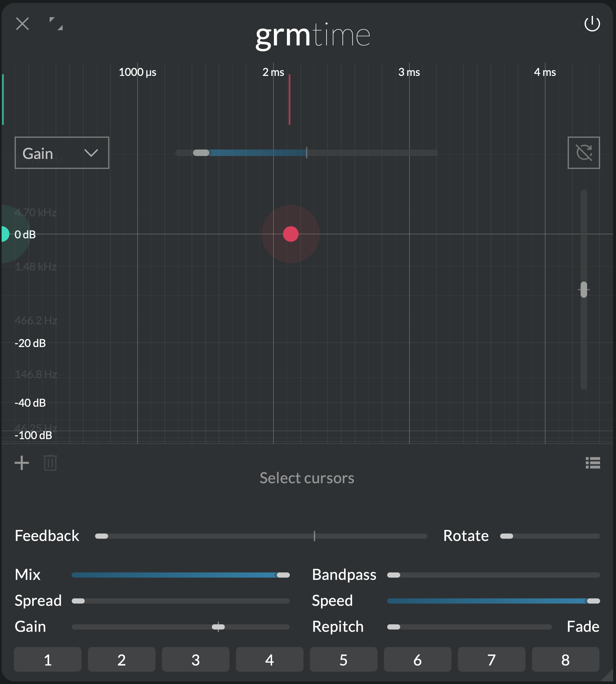Select preset slot 1
616x684 pixels.
pyautogui.click(x=48, y=660)
